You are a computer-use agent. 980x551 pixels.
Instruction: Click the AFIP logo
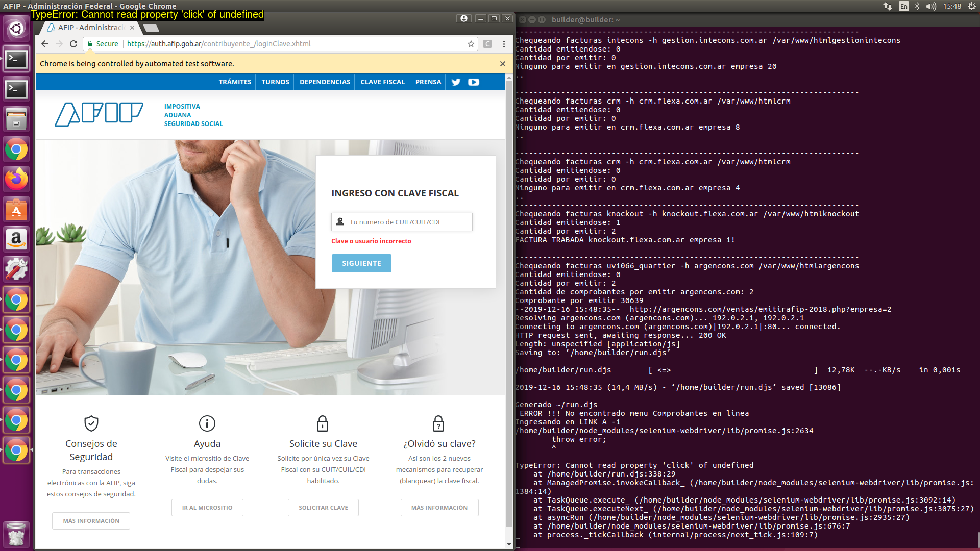click(99, 114)
